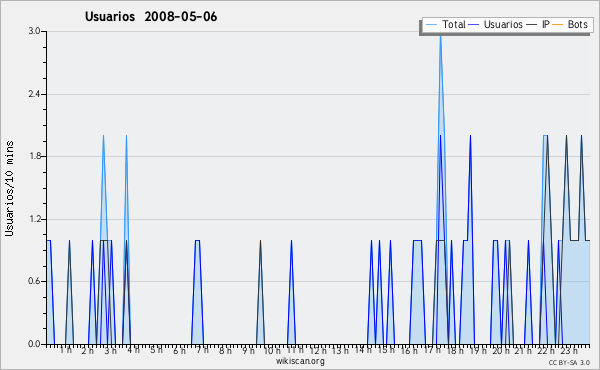Click the orange Bots legend line
The height and width of the screenshot is (370, 600).
tap(558, 25)
